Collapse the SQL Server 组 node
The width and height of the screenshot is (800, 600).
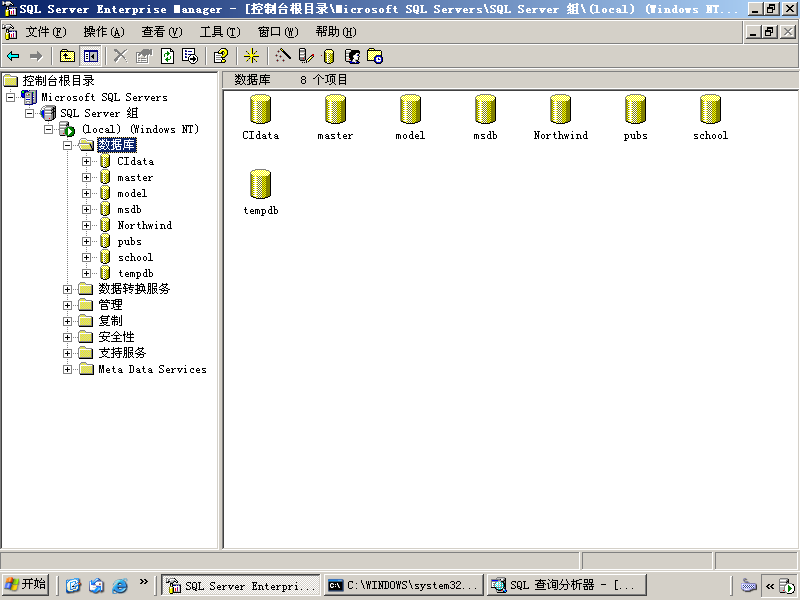pyautogui.click(x=30, y=113)
